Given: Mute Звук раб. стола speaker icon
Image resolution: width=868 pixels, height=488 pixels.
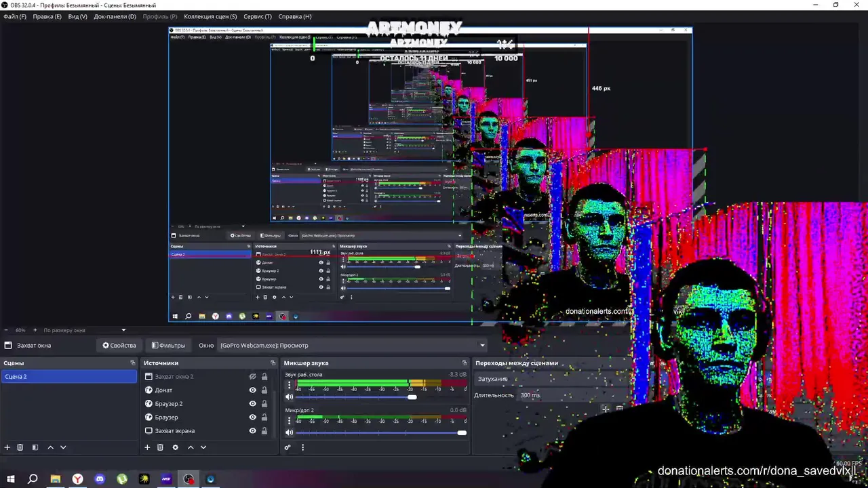Looking at the screenshot, I should point(290,397).
